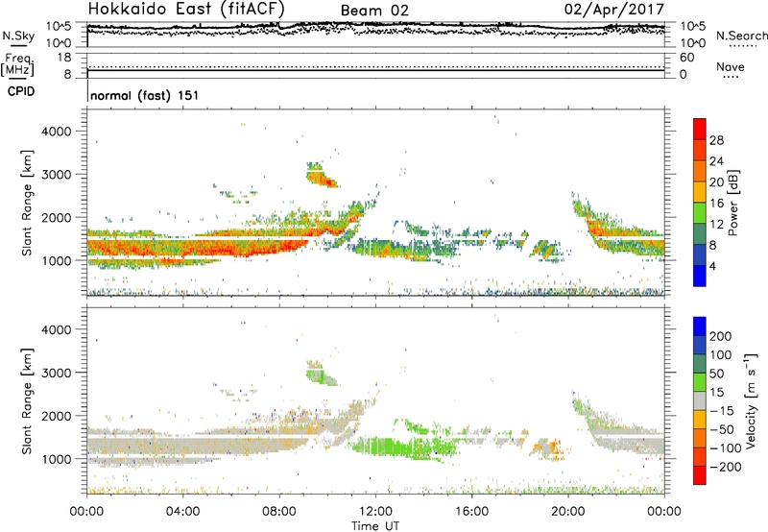
Task: Select the 'Freq. [MHz]' axis label
Action: coord(17,65)
